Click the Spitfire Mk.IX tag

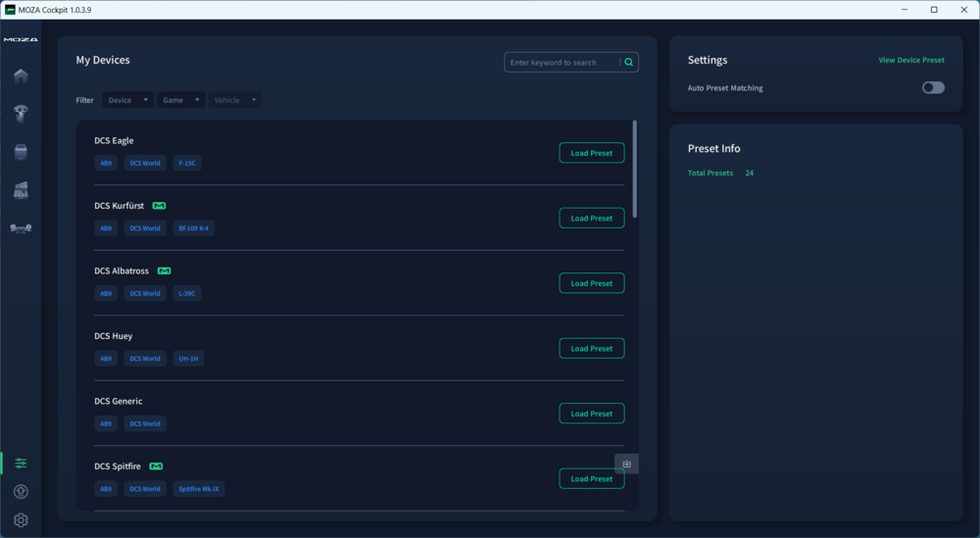pyautogui.click(x=199, y=489)
